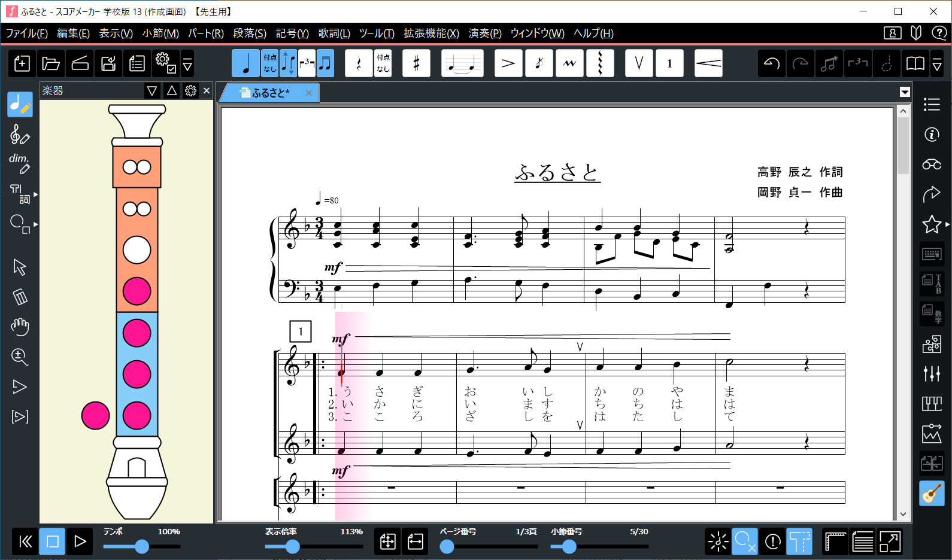Viewport: 952px width, 560px height.
Task: Toggle the text frame display button
Action: coord(799,542)
